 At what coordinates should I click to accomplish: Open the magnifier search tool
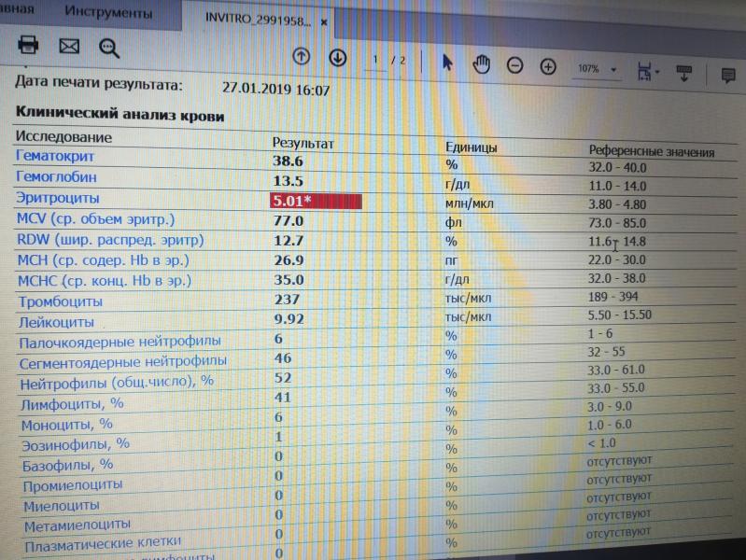110,48
